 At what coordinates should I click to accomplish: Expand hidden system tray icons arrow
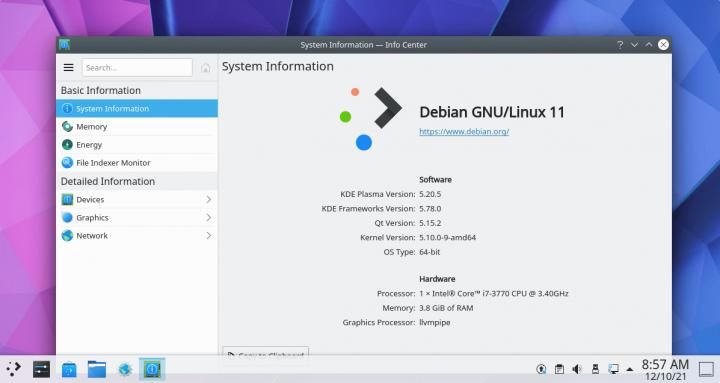pos(630,369)
